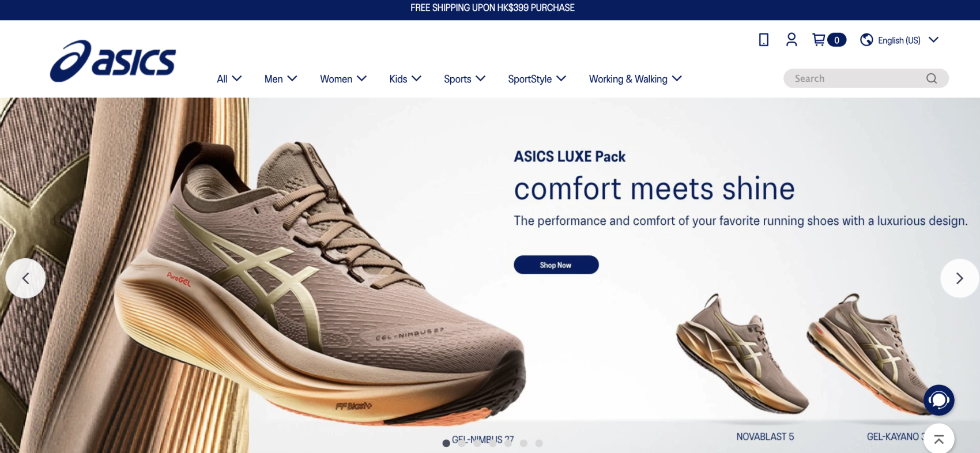Screen dimensions: 980x453
Task: Click the globe language icon
Action: point(866,40)
